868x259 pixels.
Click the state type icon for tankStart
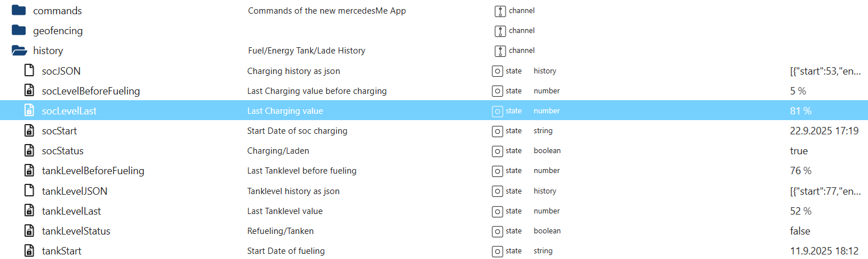pos(497,251)
